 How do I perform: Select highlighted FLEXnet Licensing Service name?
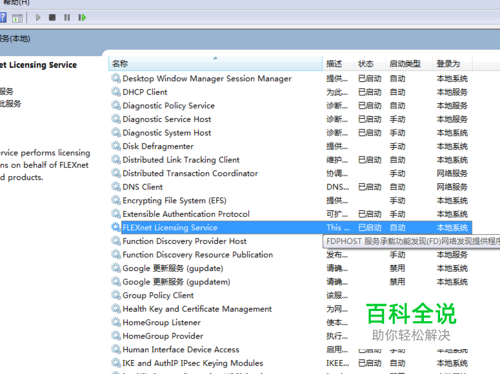pos(170,228)
